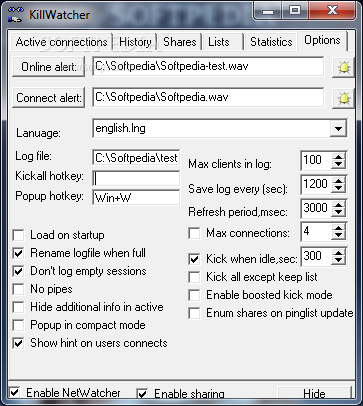The image size is (363, 406).
Task: Decrease Save log every seconds value
Action: (x=339, y=188)
